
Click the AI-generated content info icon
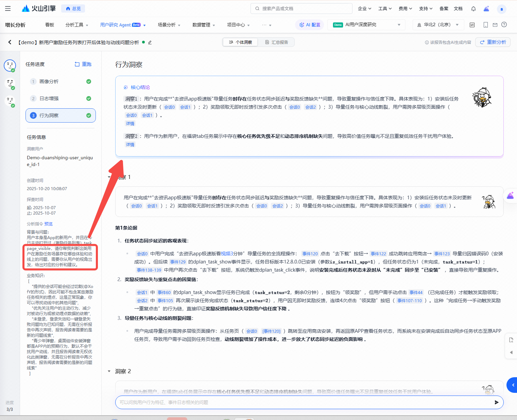(427, 42)
